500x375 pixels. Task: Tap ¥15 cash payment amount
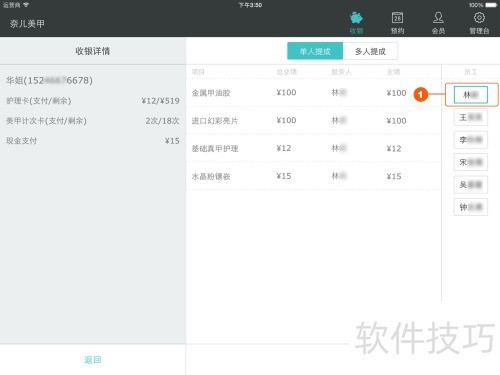(x=172, y=141)
